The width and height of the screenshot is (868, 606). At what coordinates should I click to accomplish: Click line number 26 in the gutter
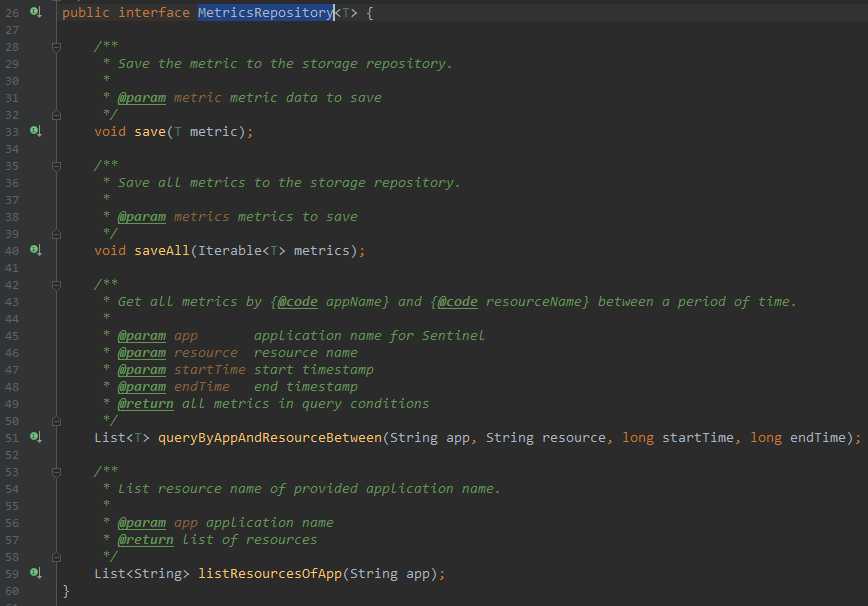(12, 13)
